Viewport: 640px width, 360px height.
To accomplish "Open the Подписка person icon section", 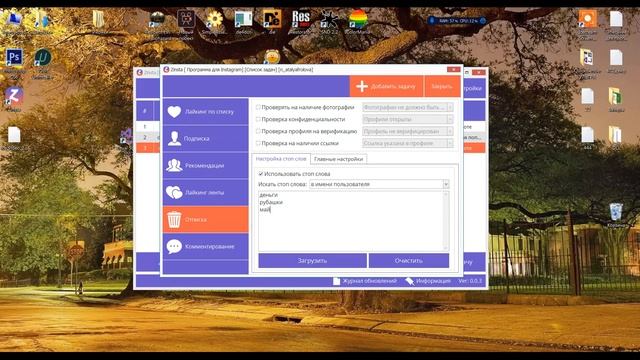I will click(174, 138).
